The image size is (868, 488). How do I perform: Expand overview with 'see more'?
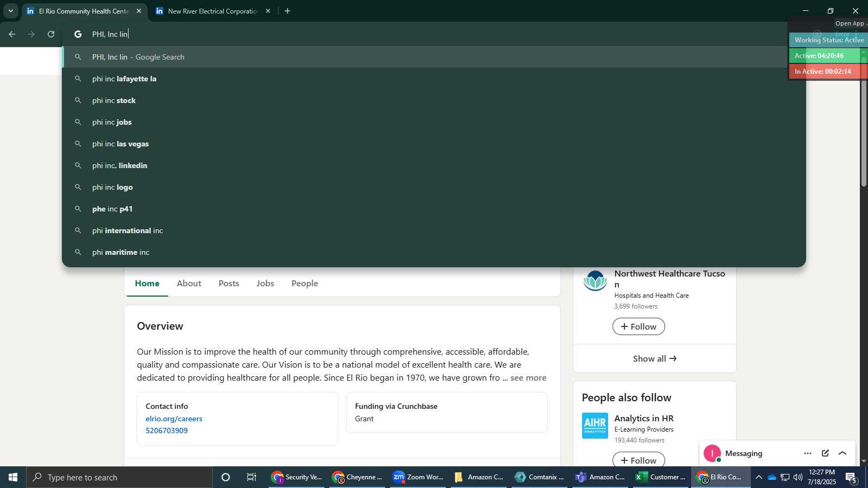tap(528, 378)
